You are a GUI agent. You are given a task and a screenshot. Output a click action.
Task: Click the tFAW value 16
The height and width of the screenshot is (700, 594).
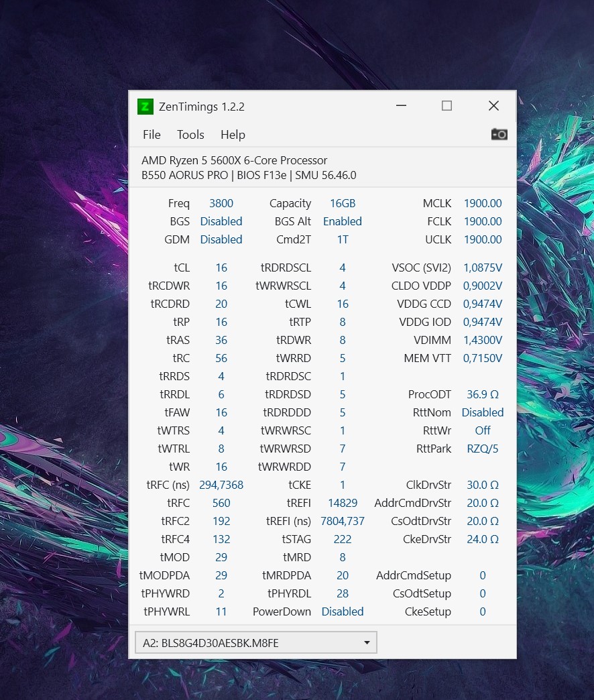(221, 412)
